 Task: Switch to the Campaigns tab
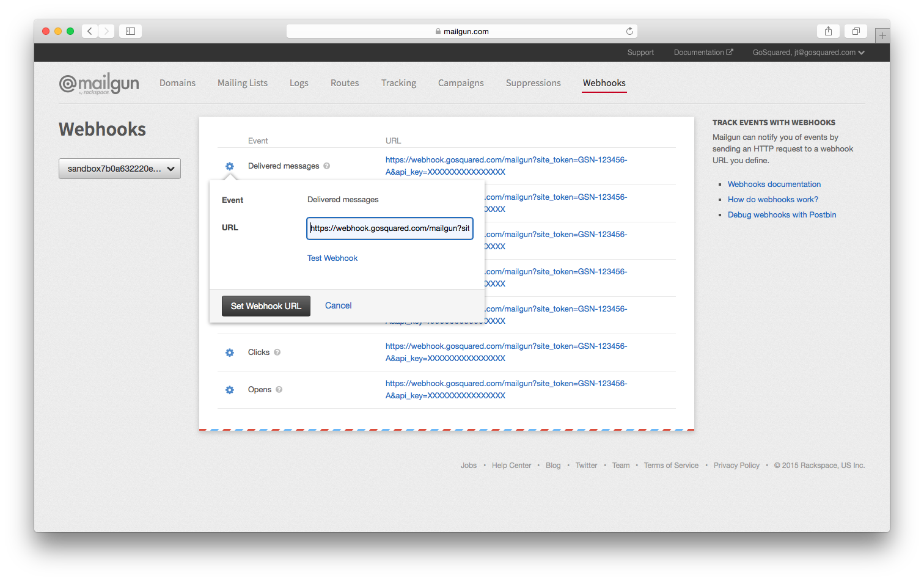[461, 83]
